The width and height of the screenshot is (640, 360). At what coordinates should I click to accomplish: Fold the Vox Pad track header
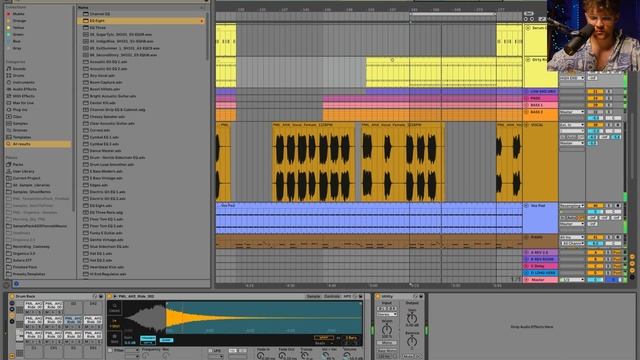(526, 206)
